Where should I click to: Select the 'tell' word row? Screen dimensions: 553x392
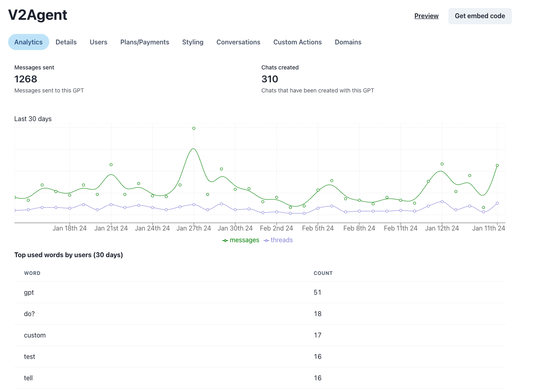coord(260,378)
